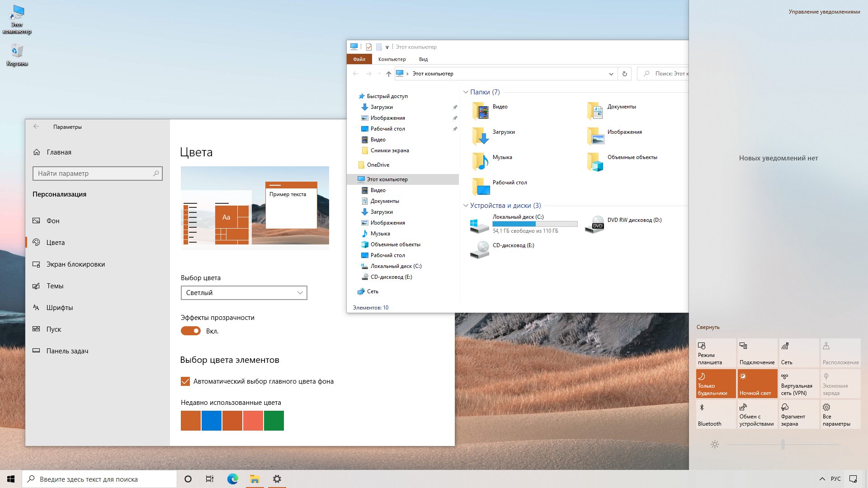
Task: Open the Компьютер ribbon tab
Action: [x=392, y=59]
